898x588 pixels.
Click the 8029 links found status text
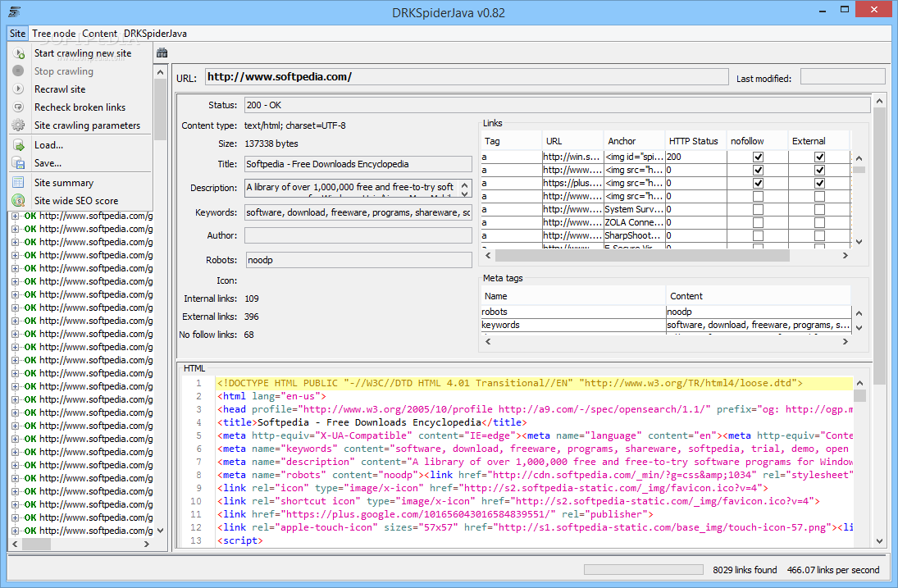[x=745, y=570]
